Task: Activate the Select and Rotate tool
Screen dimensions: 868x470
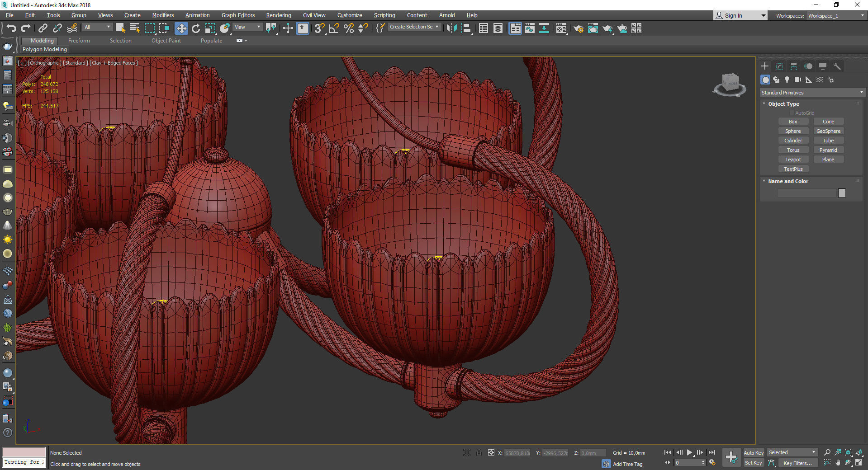Action: (195, 28)
